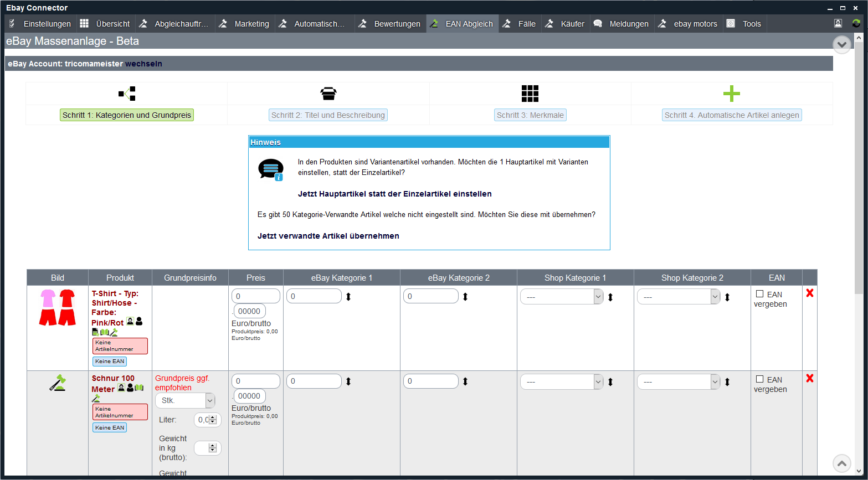The height and width of the screenshot is (480, 868).
Task: Open the ebay motors tab
Action: [x=689, y=24]
